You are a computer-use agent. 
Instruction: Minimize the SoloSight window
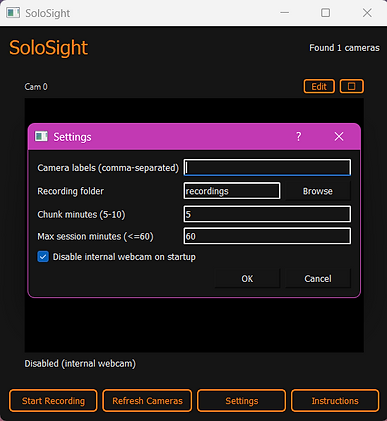pyautogui.click(x=284, y=13)
